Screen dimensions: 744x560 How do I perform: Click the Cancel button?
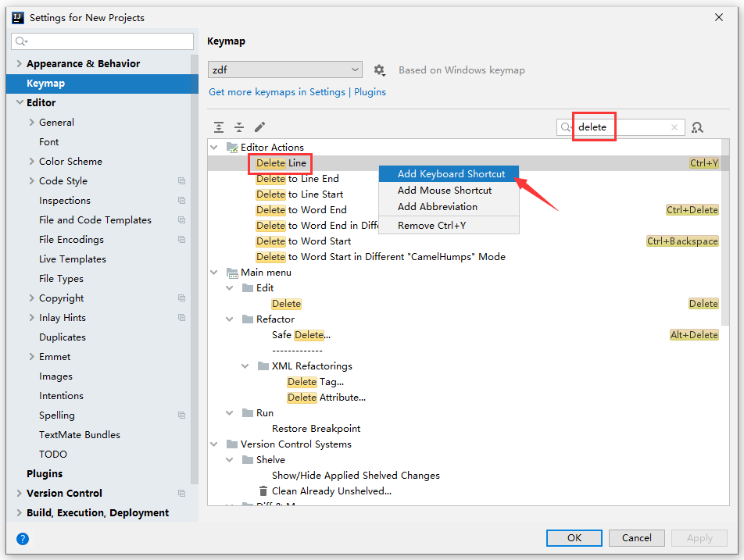[636, 538]
